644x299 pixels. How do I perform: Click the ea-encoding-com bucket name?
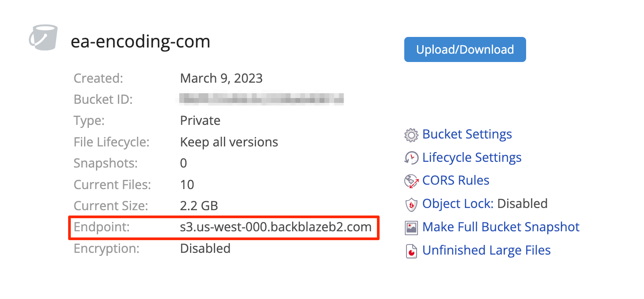pyautogui.click(x=140, y=41)
